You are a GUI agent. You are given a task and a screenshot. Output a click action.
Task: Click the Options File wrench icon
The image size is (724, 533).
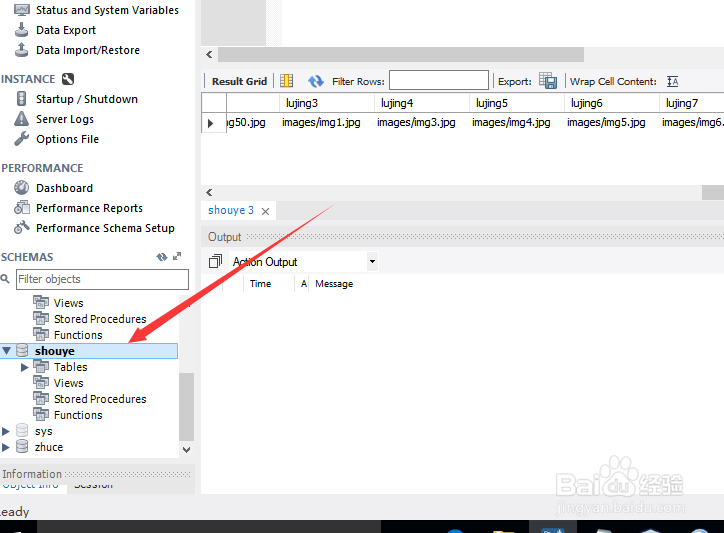pyautogui.click(x=21, y=139)
